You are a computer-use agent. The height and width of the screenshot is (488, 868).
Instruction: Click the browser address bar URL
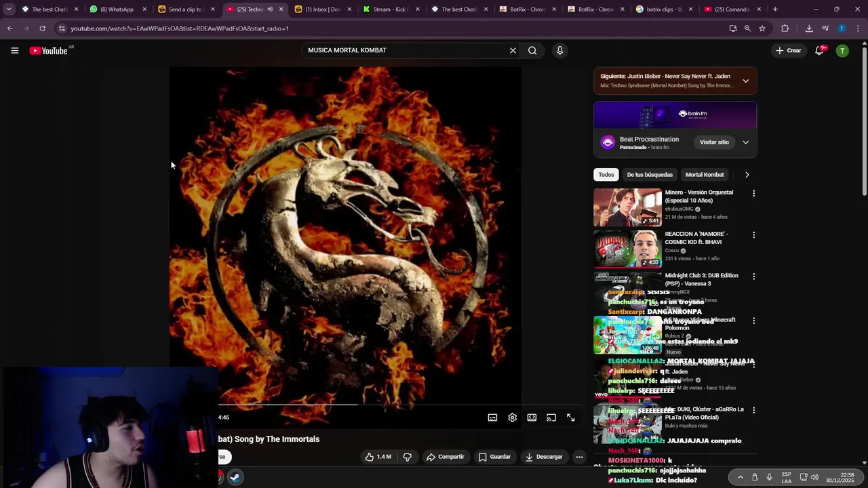180,28
